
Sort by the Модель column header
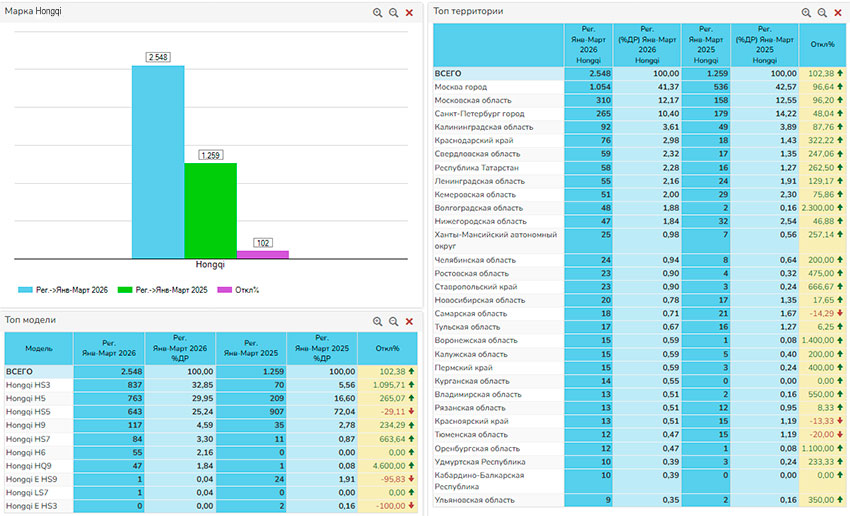coord(38,349)
